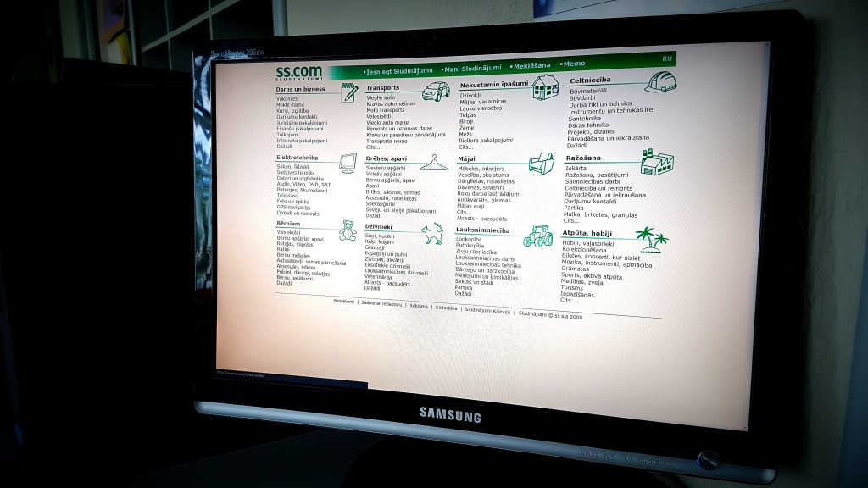This screenshot has width=868, height=488.
Task: Select the teddy bear Bērniem icon
Action: (x=347, y=230)
